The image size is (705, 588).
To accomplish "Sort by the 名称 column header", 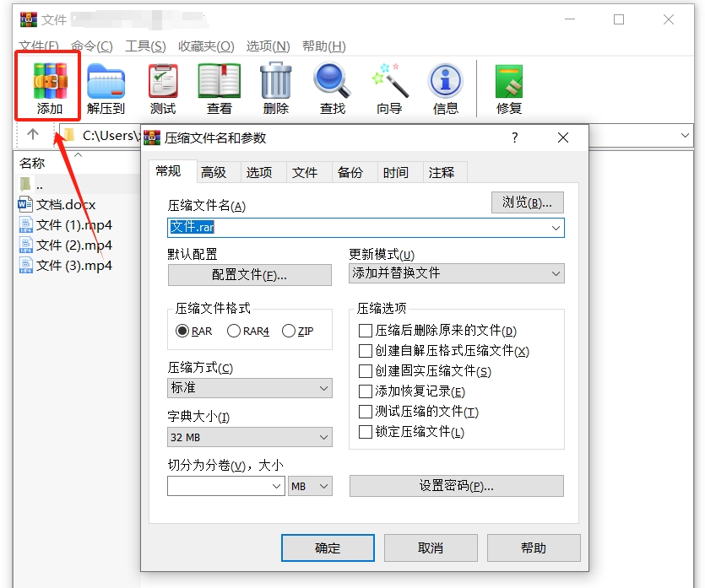I will click(x=31, y=163).
